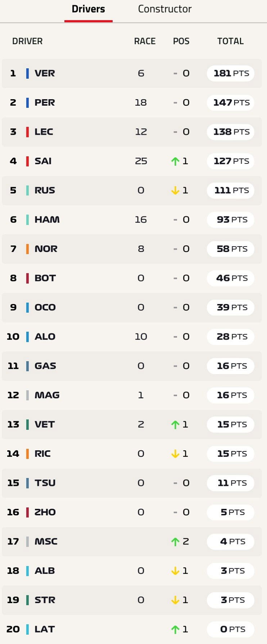267x644 pixels.
Task: Click the yellow down arrow for RUS
Action: (175, 190)
